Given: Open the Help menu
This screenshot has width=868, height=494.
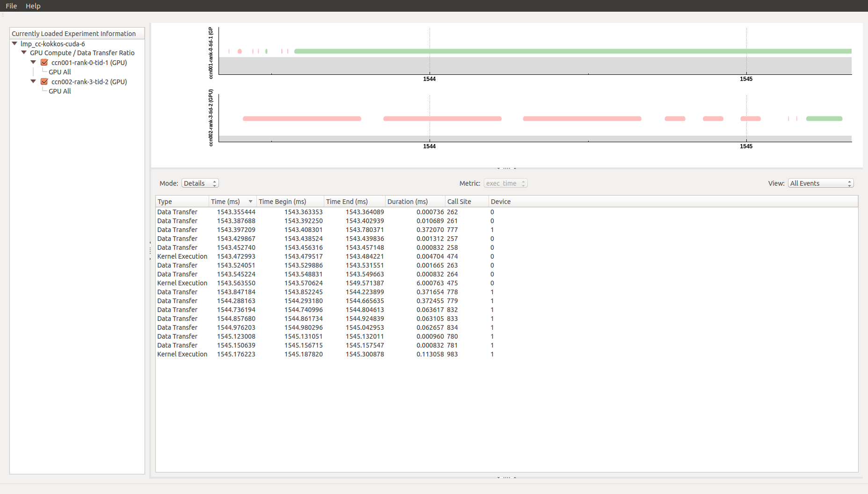Looking at the screenshot, I should tap(33, 6).
